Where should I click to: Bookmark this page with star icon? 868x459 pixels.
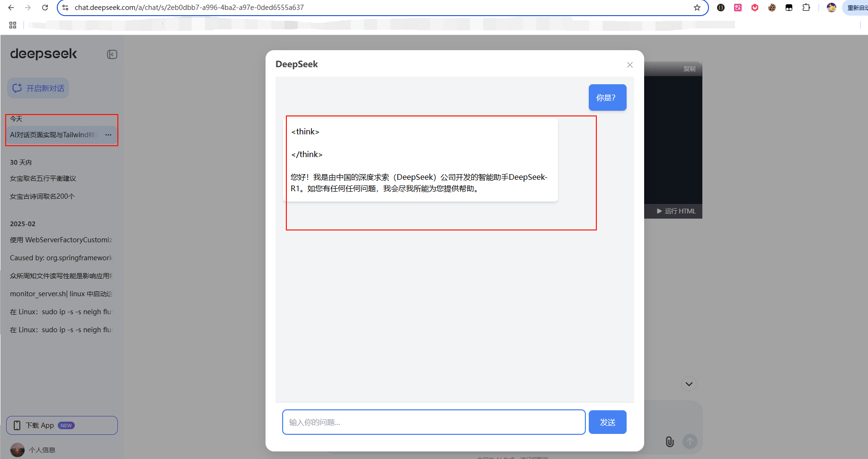pyautogui.click(x=697, y=8)
